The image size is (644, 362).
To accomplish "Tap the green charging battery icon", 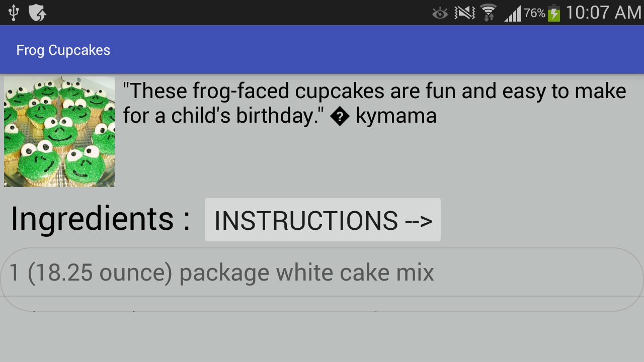I will [x=554, y=13].
